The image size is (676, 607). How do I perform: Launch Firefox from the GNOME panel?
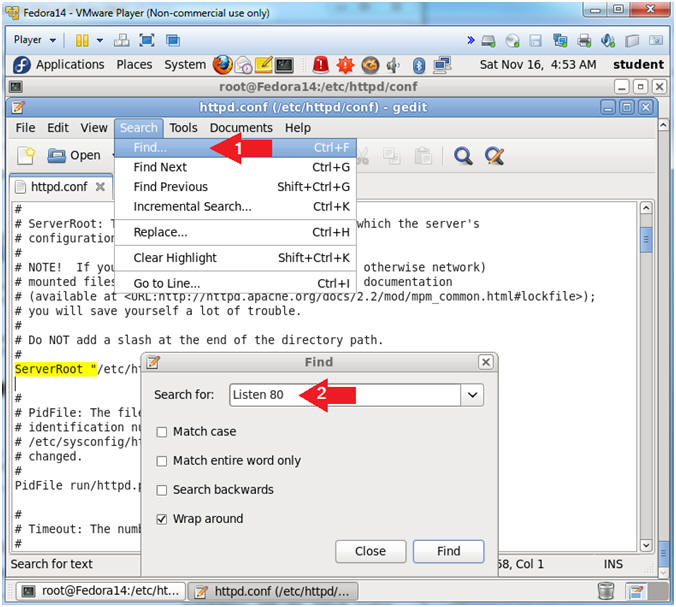[222, 65]
